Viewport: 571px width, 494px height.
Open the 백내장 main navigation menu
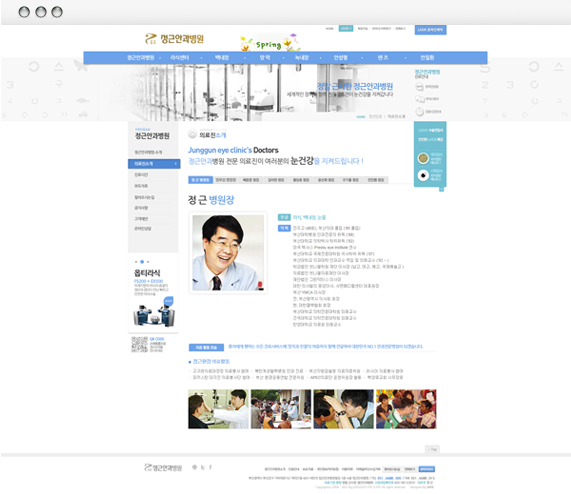(222, 58)
